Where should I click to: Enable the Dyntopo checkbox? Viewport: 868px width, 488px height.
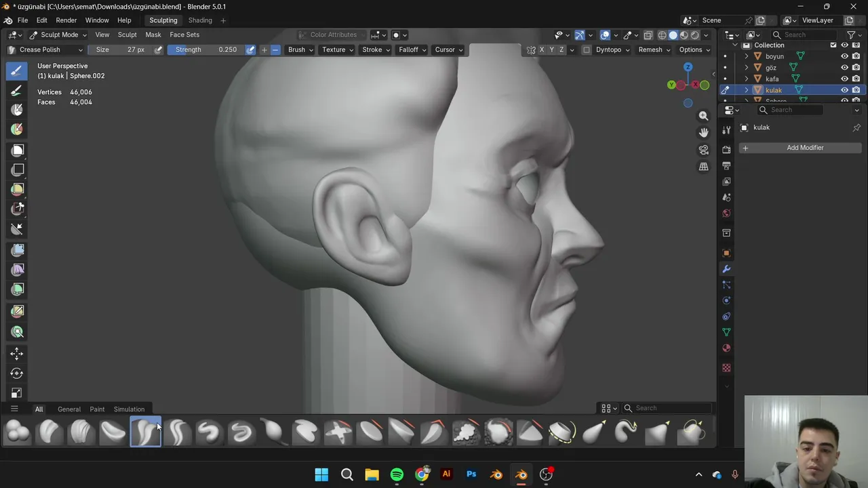(587, 49)
